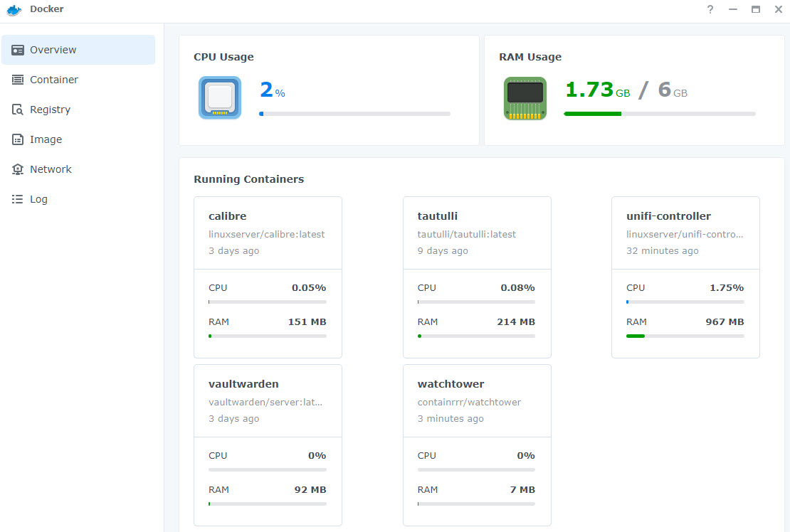Click vaultwarden's CPU usage bar
Screen dimensions: 790x532
[268, 470]
